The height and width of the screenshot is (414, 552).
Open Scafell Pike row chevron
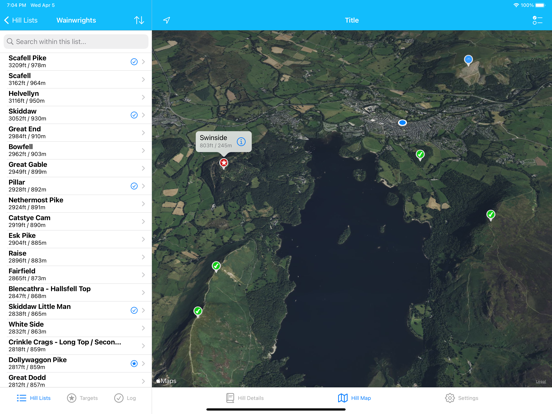coord(143,62)
